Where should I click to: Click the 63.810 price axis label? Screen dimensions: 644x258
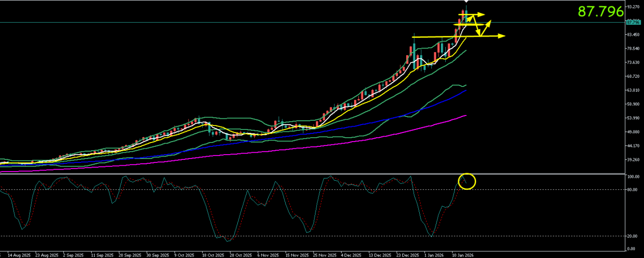pos(632,90)
